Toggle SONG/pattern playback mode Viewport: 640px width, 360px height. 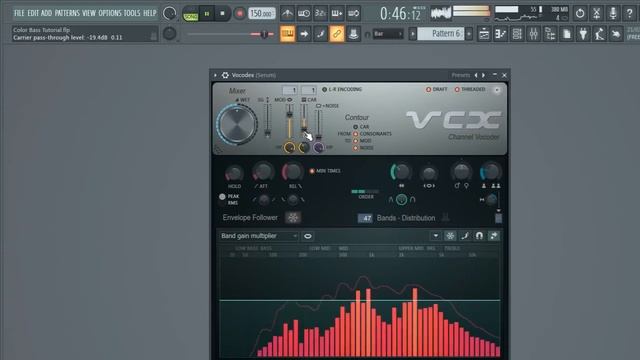(190, 14)
